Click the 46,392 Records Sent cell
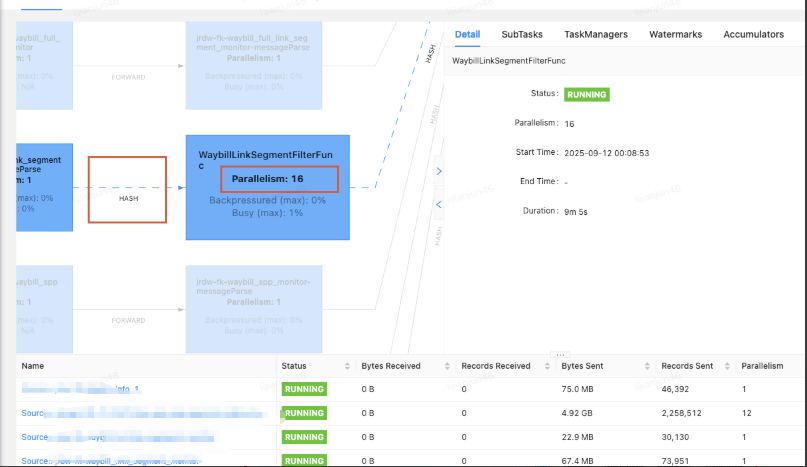807x467 pixels. coord(675,389)
